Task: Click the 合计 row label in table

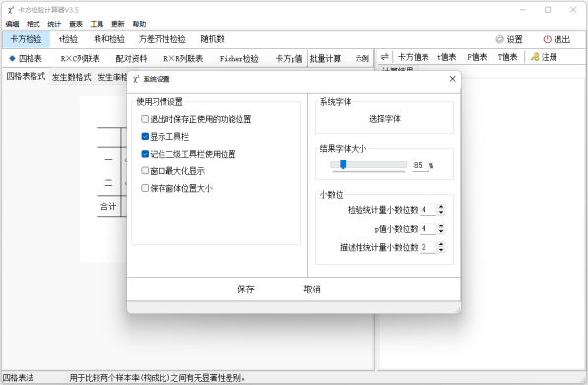Action: pyautogui.click(x=108, y=206)
